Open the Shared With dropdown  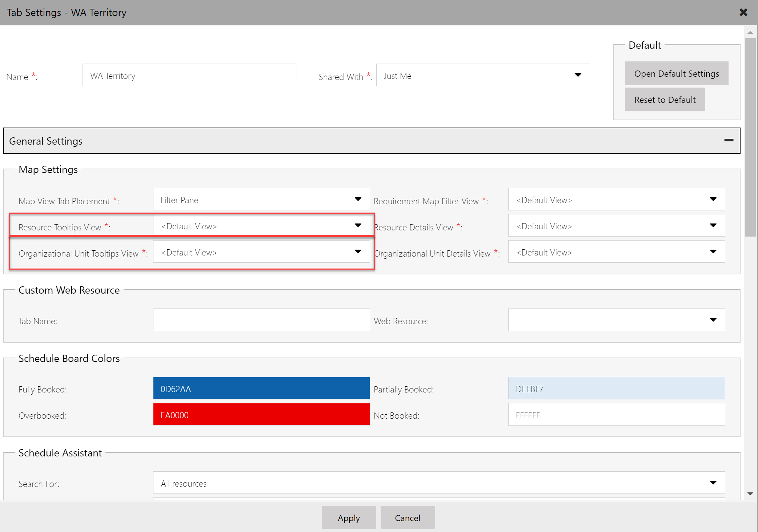(578, 75)
